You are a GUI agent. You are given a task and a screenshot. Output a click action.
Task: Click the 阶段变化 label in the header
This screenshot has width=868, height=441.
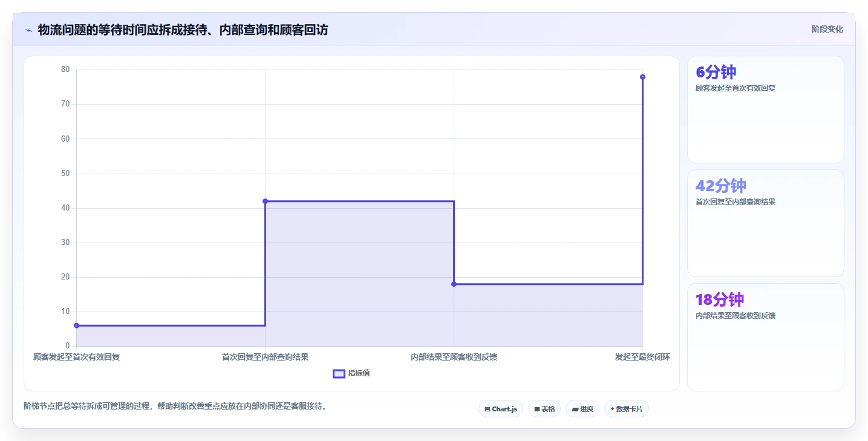pos(827,30)
